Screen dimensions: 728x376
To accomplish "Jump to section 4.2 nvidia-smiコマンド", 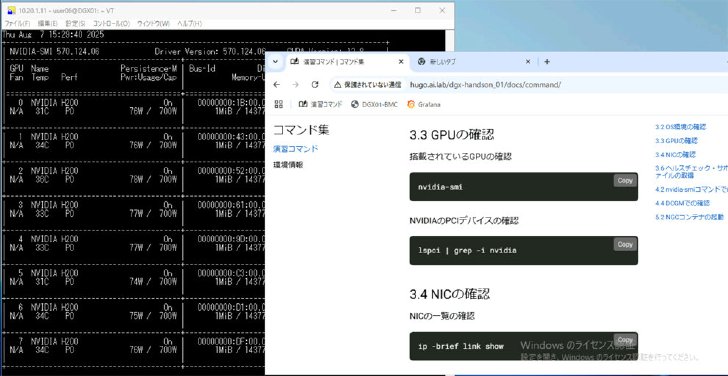I will click(x=691, y=189).
